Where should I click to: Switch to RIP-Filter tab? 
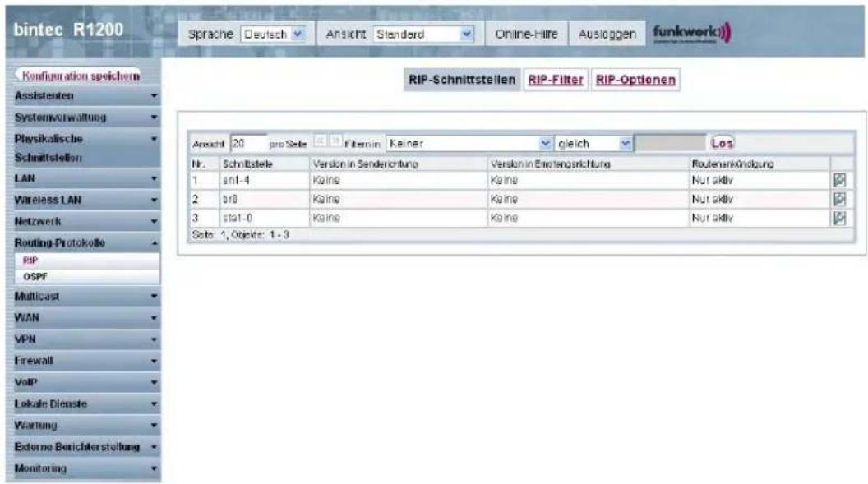556,80
